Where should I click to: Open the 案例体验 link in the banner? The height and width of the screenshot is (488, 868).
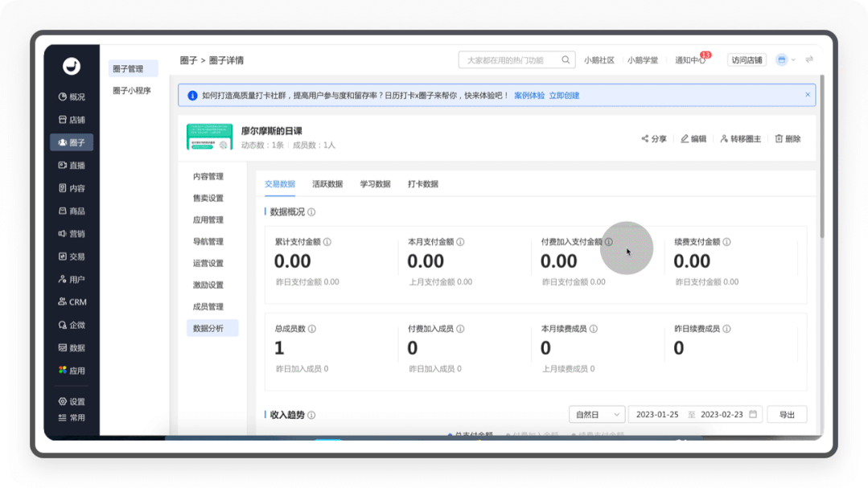529,96
